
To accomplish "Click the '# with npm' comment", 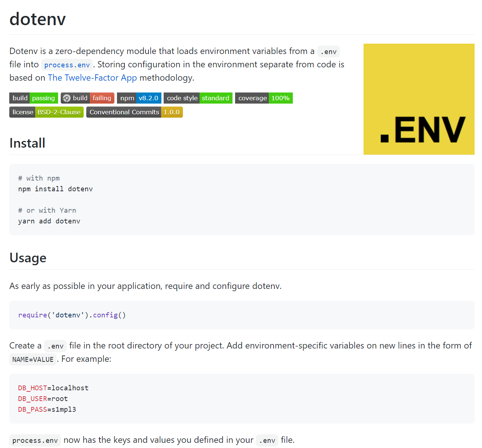I will point(39,178).
